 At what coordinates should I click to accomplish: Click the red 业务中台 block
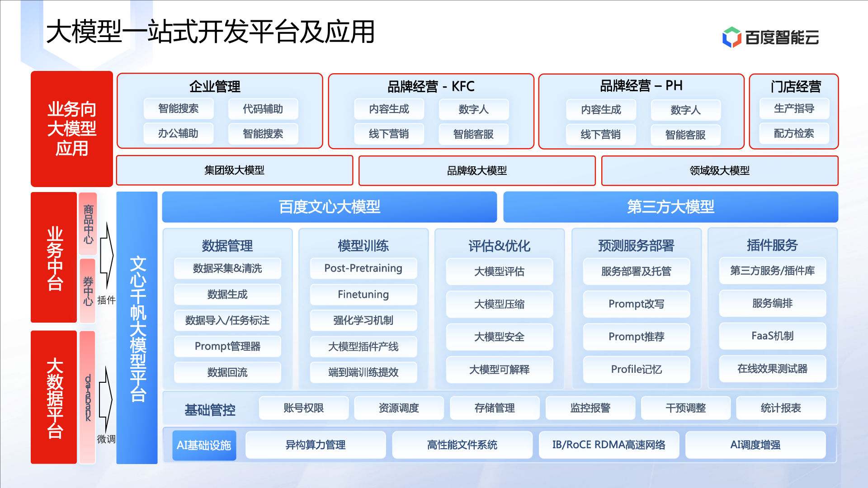(x=54, y=258)
